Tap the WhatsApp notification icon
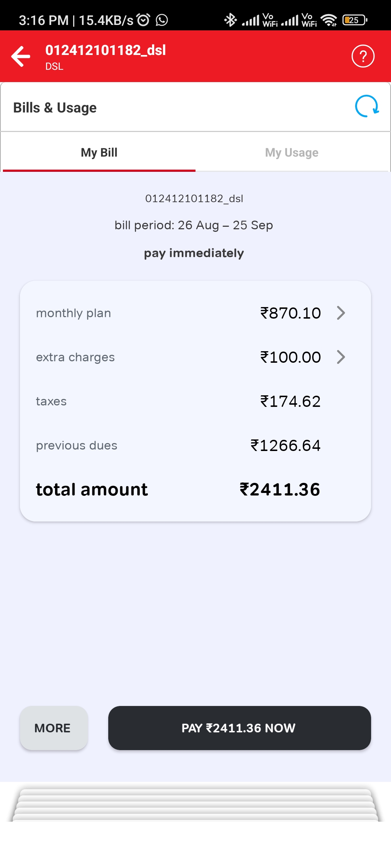The image size is (391, 868). pyautogui.click(x=162, y=20)
